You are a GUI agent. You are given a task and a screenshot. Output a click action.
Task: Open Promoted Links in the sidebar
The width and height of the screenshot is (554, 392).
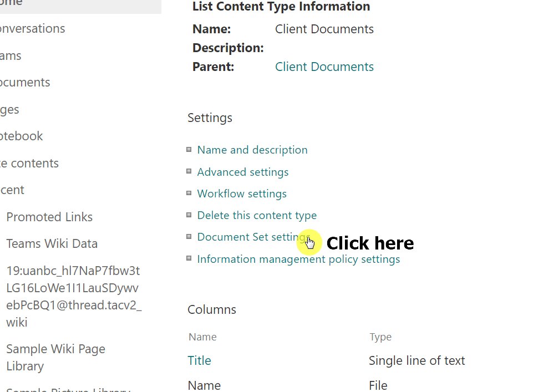pyautogui.click(x=49, y=217)
